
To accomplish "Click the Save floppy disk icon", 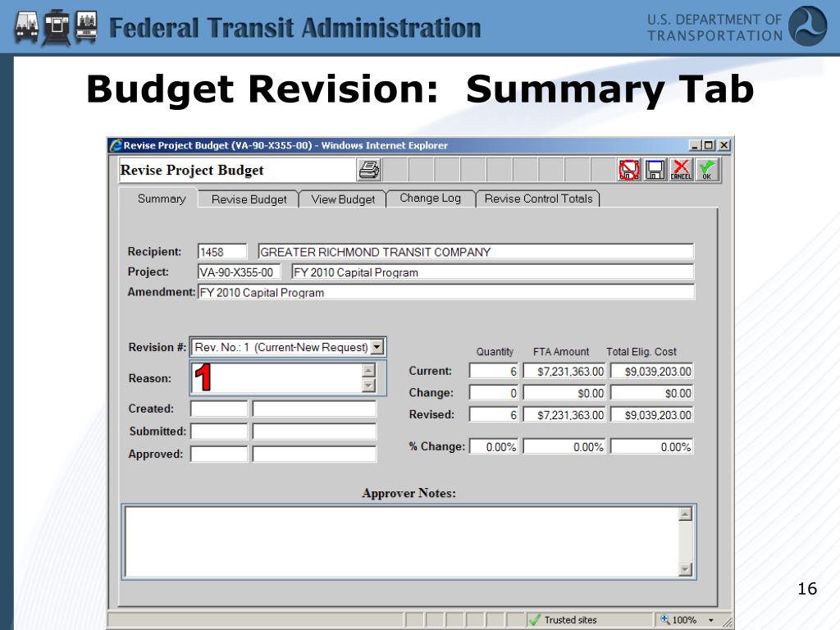I will tap(655, 171).
